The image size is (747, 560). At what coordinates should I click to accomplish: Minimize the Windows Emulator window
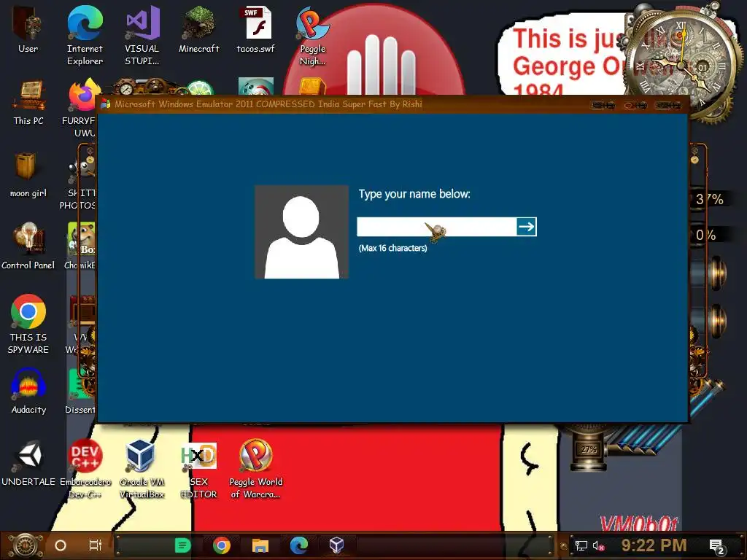603,105
